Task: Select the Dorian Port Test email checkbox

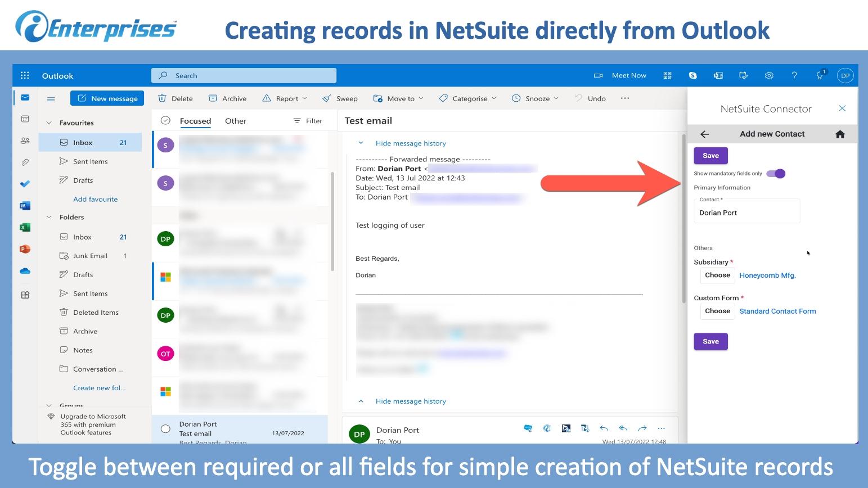Action: coord(165,429)
